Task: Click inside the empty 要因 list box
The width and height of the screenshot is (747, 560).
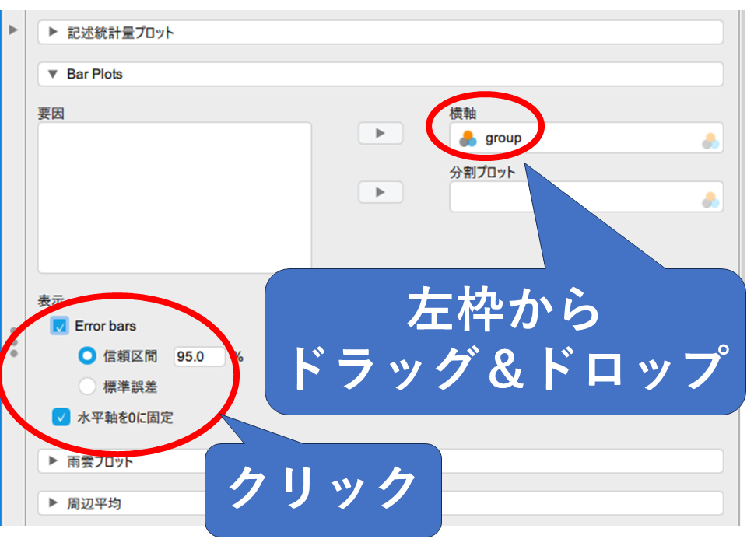Action: pos(174,198)
